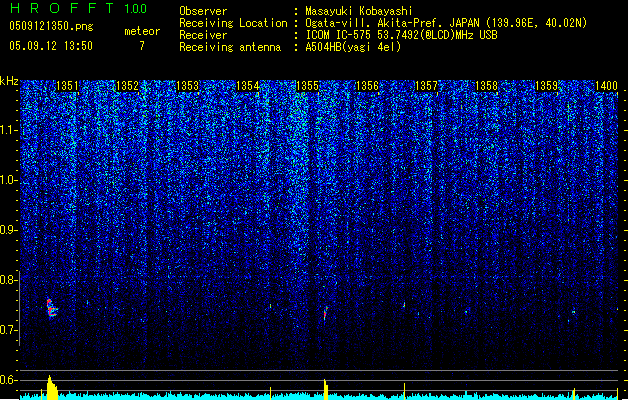
Task: Click location text Ogata-vill. Akita-Pref. JAPAN
Action: tap(392, 23)
